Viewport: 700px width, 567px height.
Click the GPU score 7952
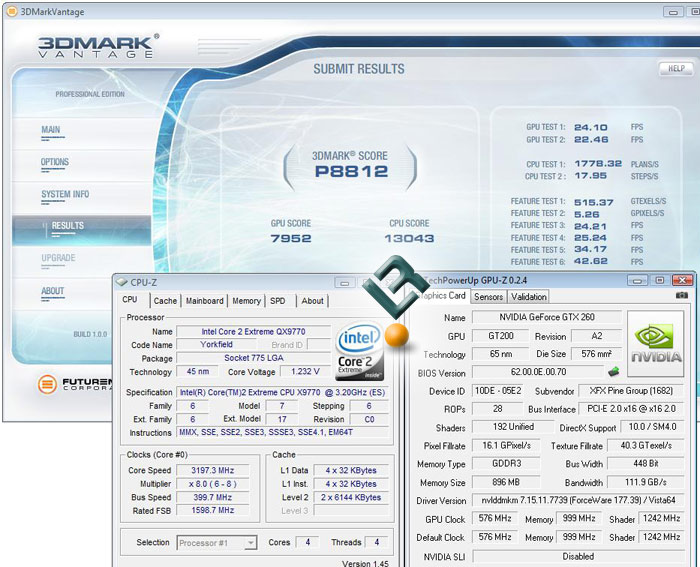[291, 238]
